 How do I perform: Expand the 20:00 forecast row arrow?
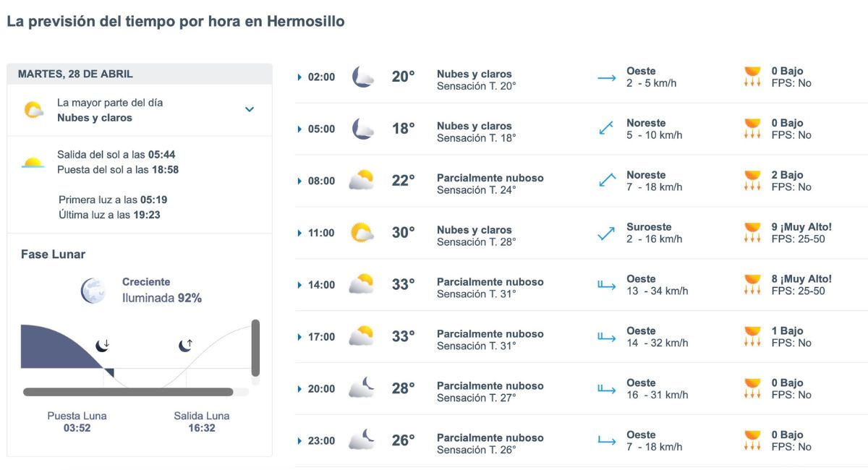tap(299, 388)
